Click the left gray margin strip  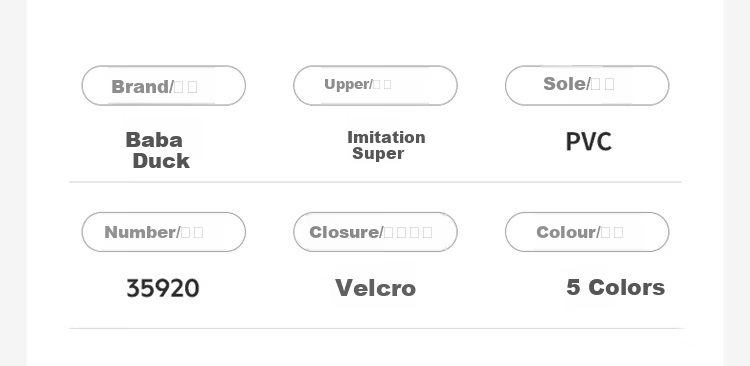click(x=13, y=183)
